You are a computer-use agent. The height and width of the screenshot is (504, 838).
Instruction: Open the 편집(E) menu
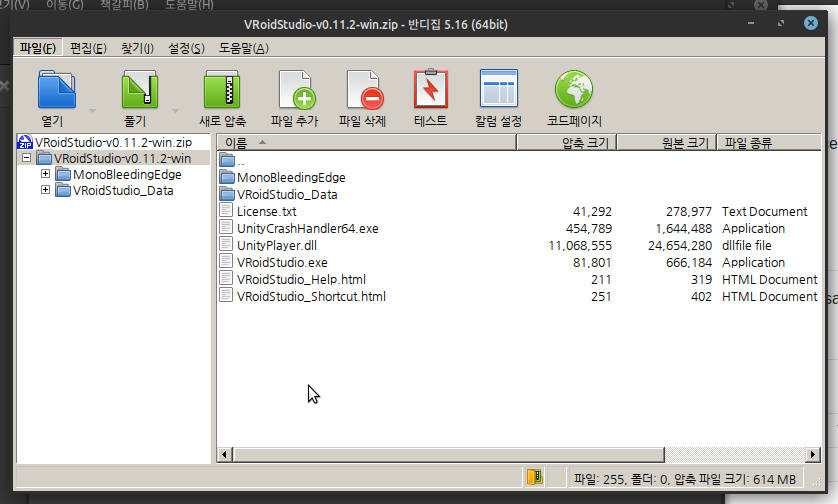[88, 48]
